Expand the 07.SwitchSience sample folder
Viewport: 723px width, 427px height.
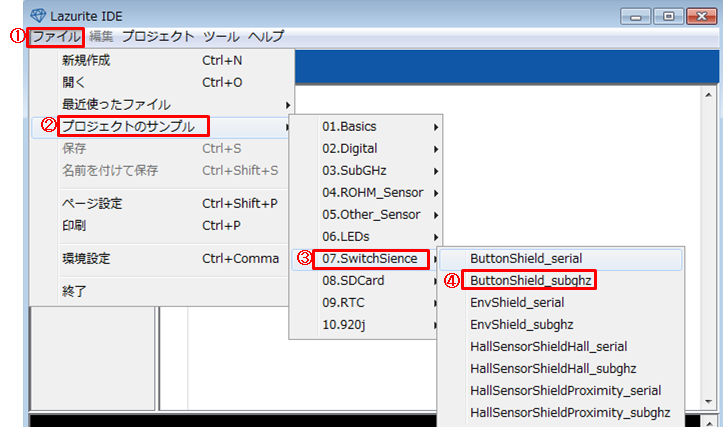[366, 259]
